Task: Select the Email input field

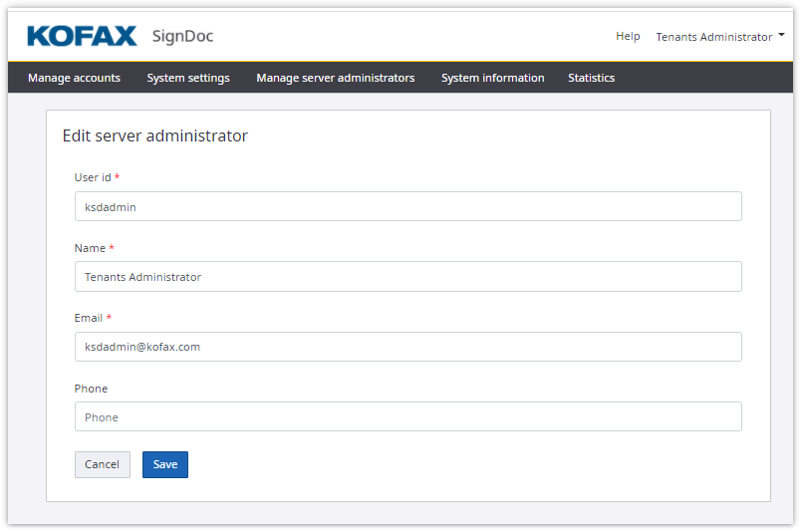Action: pyautogui.click(x=407, y=347)
